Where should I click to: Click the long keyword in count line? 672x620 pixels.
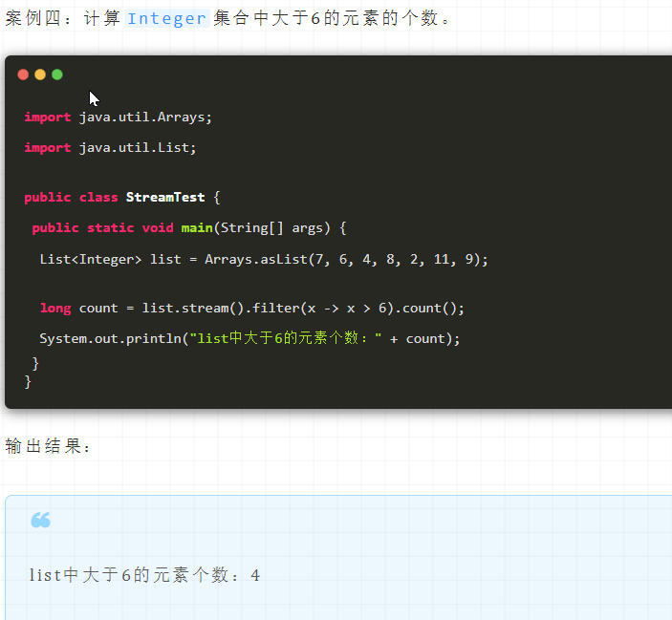coord(55,309)
